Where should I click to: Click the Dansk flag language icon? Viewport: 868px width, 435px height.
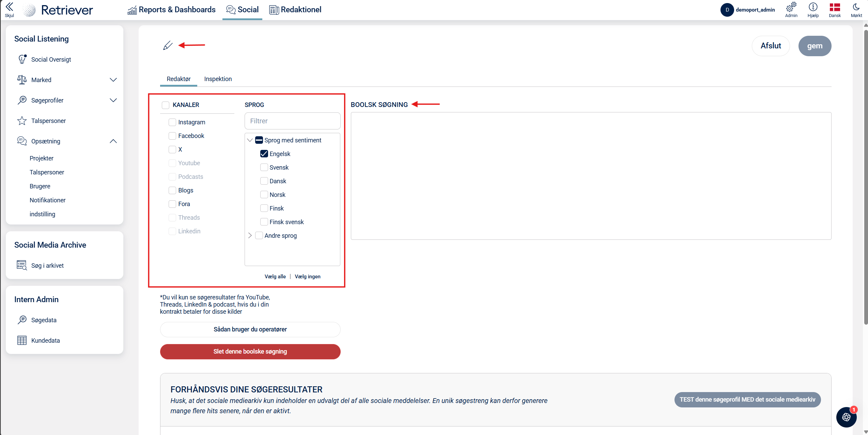[x=835, y=7]
